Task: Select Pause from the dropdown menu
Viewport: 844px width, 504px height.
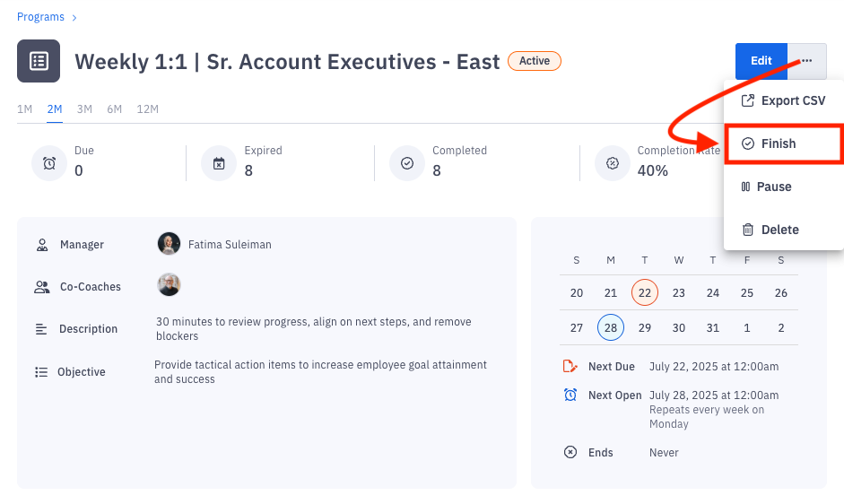Action: click(x=773, y=187)
